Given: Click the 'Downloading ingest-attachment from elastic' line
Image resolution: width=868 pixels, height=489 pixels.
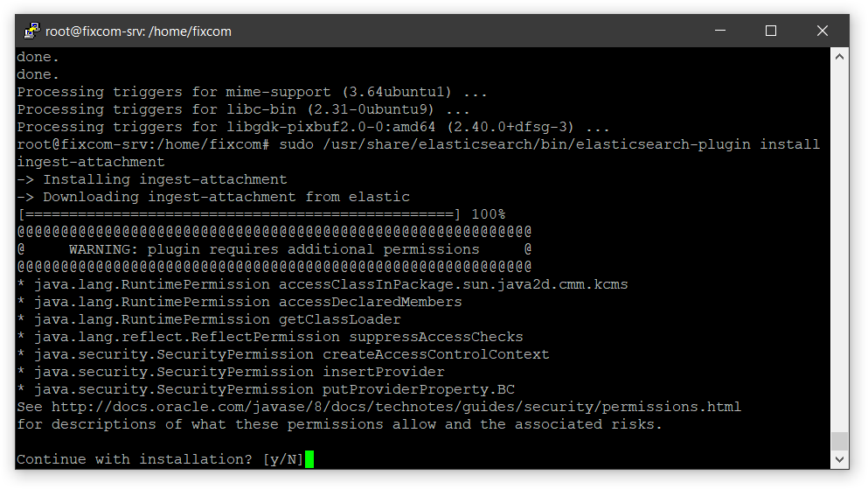Looking at the screenshot, I should click(x=213, y=197).
